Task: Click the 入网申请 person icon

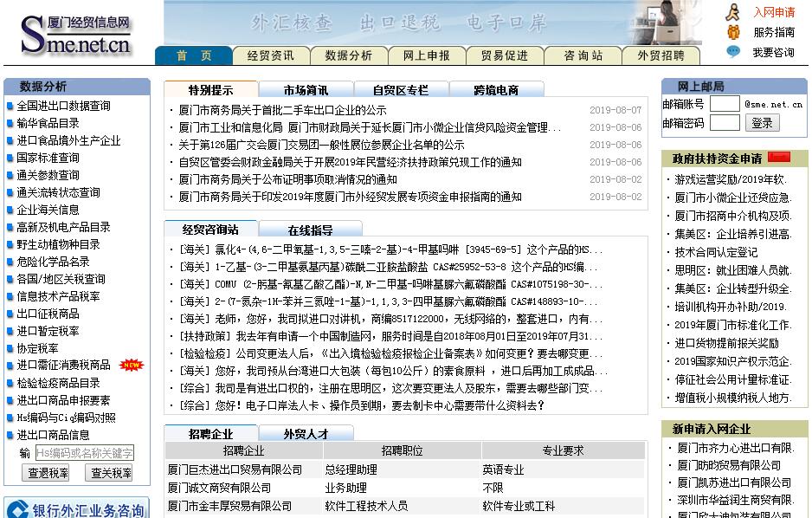Action: (x=733, y=12)
